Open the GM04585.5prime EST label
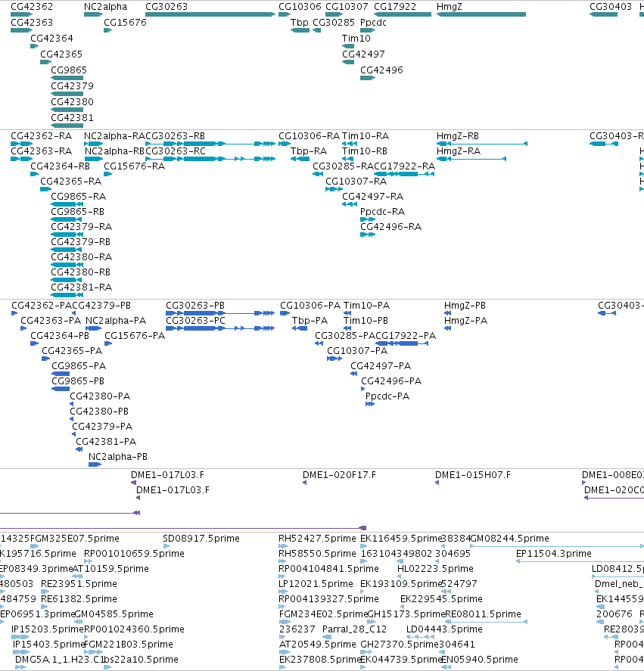644x671 pixels. click(x=114, y=614)
